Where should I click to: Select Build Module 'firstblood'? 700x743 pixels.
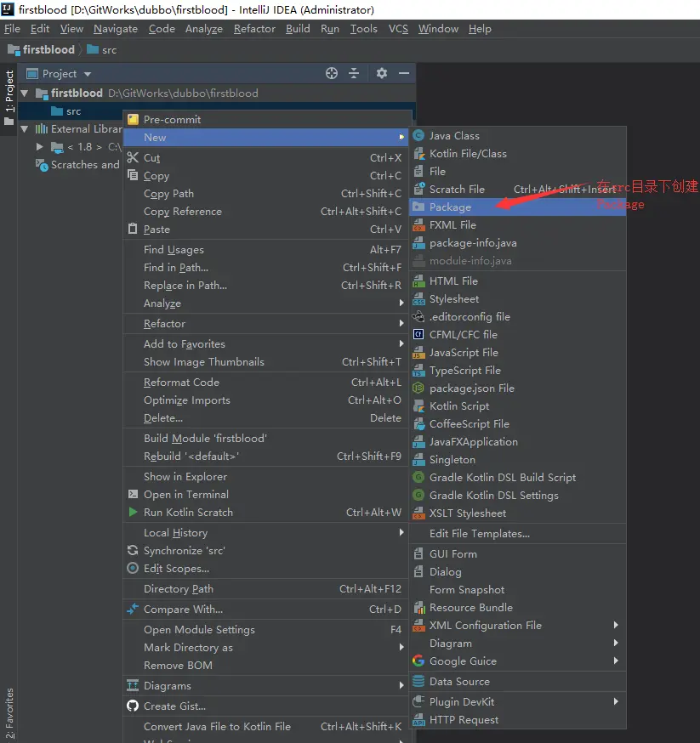tap(266, 439)
